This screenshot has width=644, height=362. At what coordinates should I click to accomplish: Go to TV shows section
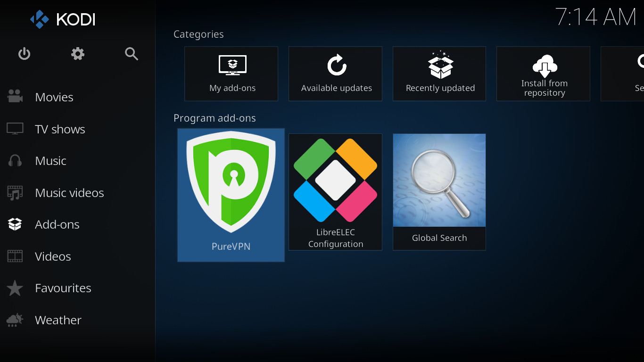[x=77, y=129]
